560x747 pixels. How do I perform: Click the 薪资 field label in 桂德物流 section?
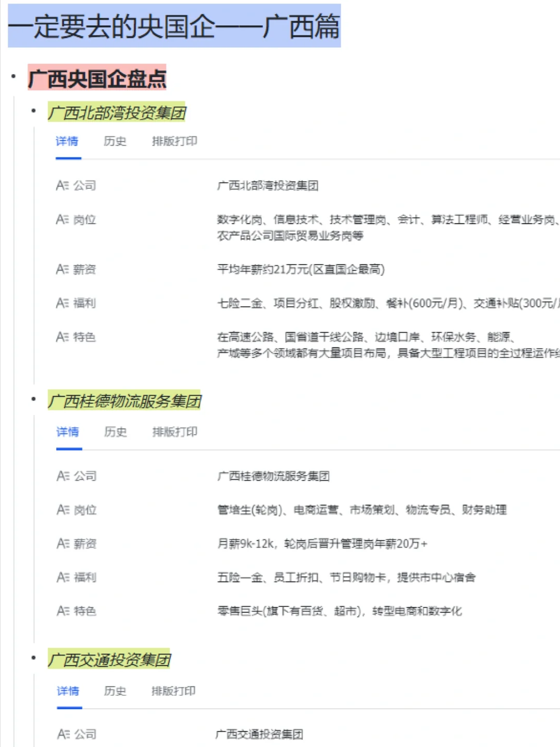pos(85,544)
